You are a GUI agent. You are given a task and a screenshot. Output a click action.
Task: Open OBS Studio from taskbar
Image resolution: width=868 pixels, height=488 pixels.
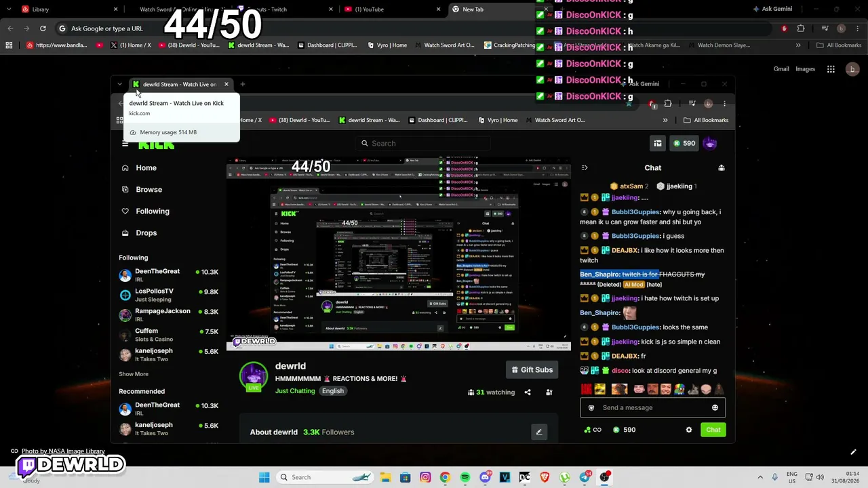pos(604,477)
